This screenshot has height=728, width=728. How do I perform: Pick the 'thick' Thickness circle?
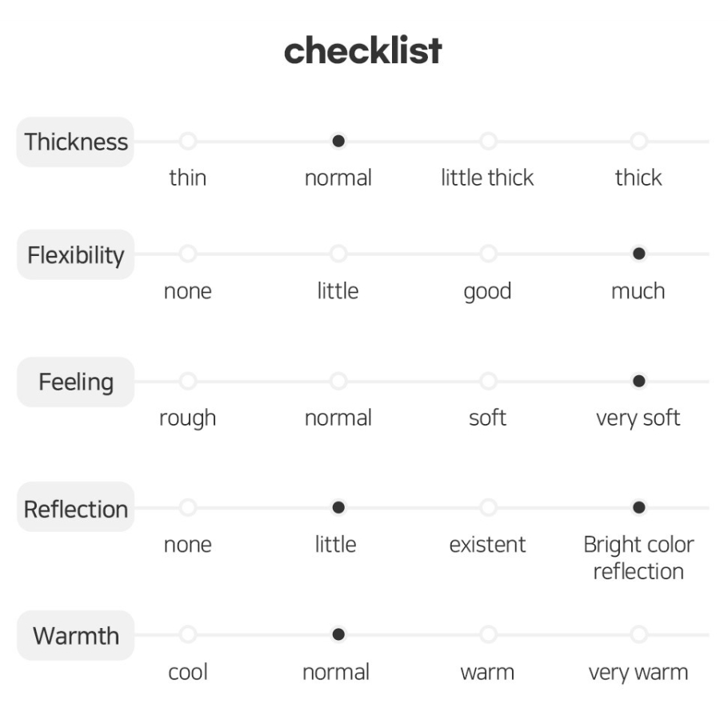639,141
